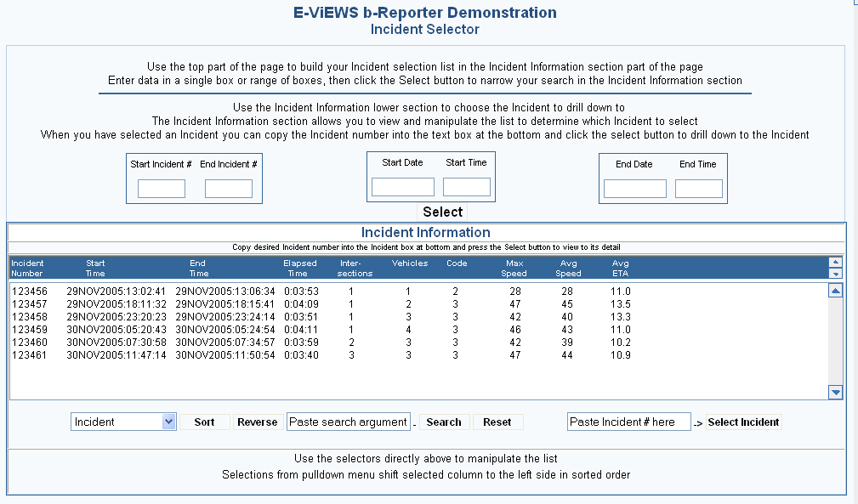Click into the End Time field
Viewport: 858px width, 504px height.
699,189
